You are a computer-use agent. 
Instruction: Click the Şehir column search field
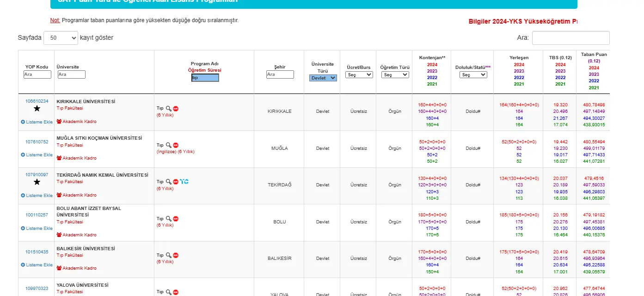pos(280,74)
